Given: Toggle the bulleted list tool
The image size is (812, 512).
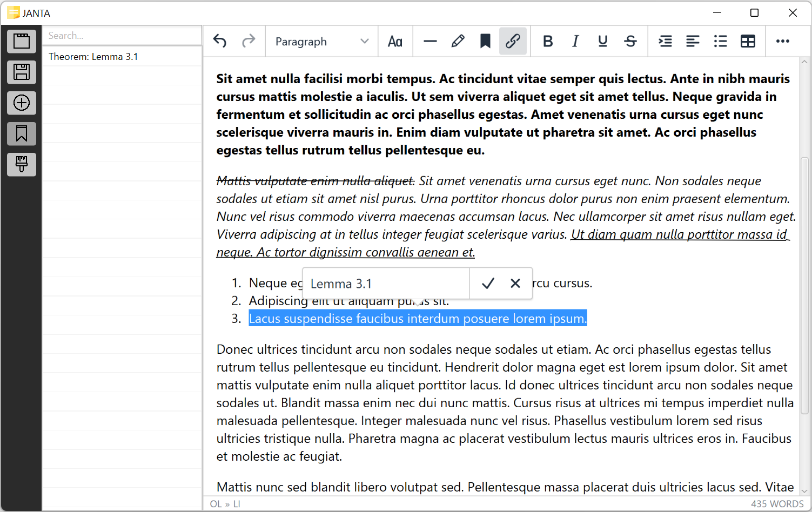Looking at the screenshot, I should pos(720,41).
